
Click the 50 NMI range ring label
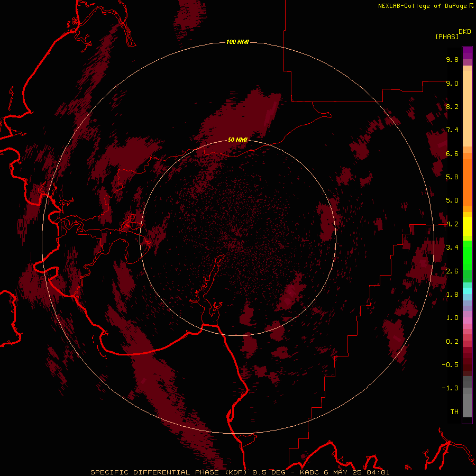237,140
